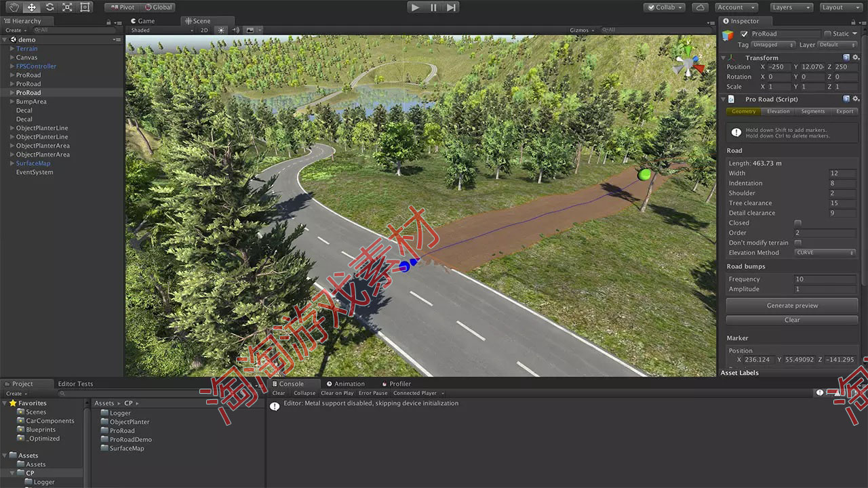Expand the Terrain hierarchy item
The width and height of the screenshot is (868, 488).
(12, 49)
